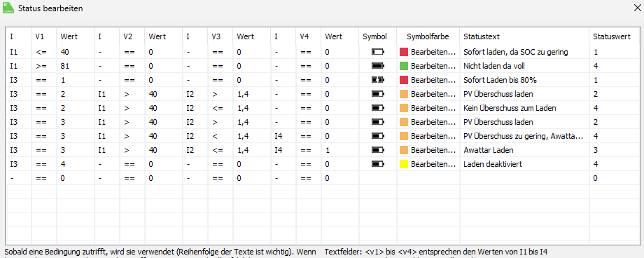Image resolution: width=644 pixels, height=258 pixels.
Task: Click the Config app icon in title bar
Action: pos(8,8)
